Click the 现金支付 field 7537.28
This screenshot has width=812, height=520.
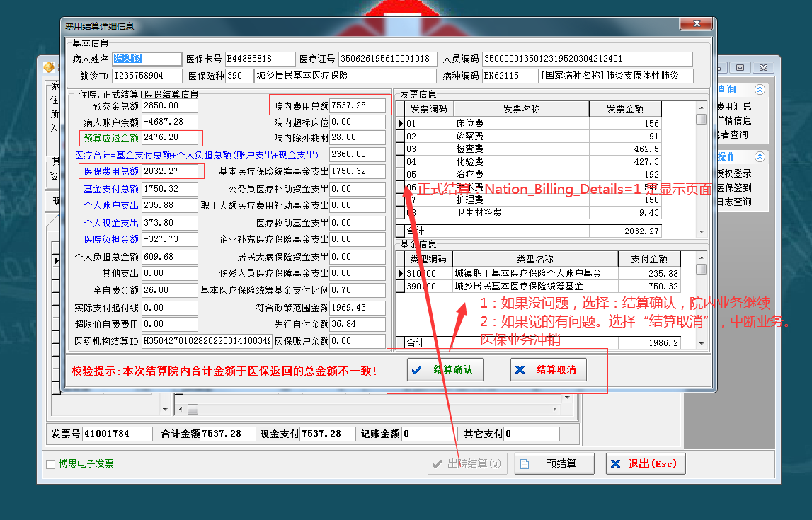click(x=328, y=434)
